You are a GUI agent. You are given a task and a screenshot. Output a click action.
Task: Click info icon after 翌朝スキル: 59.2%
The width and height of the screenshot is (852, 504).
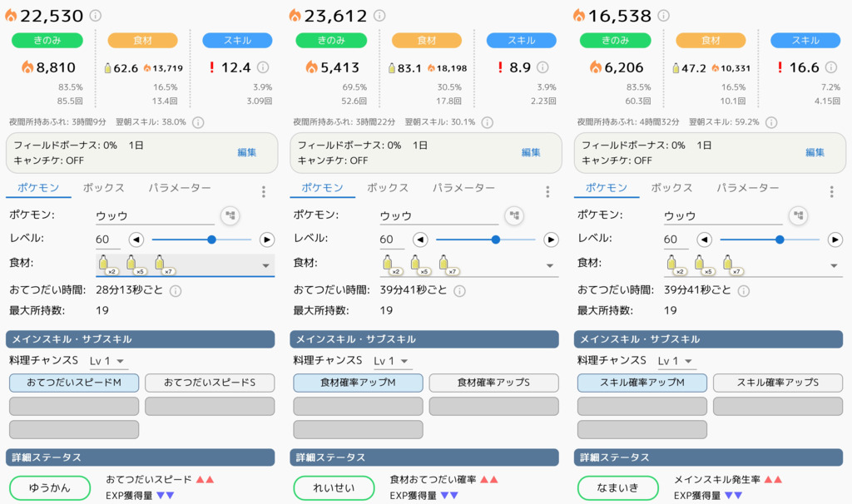(x=771, y=122)
